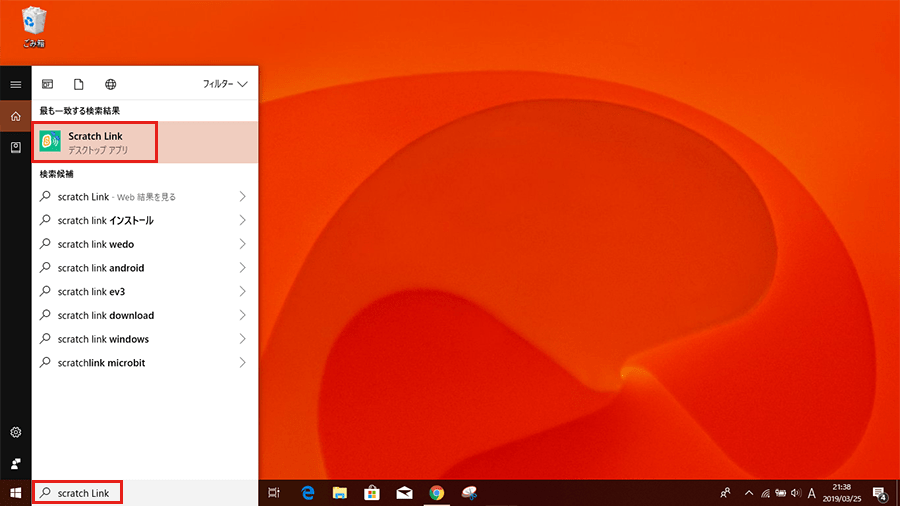This screenshot has width=900, height=506.
Task: Expand arrow for 'scratchlink microbit'
Action: tap(242, 363)
